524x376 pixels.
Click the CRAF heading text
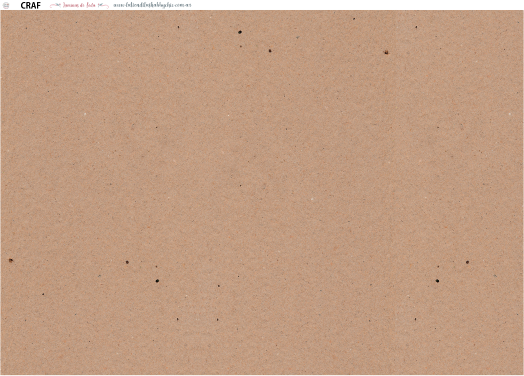pyautogui.click(x=30, y=5)
